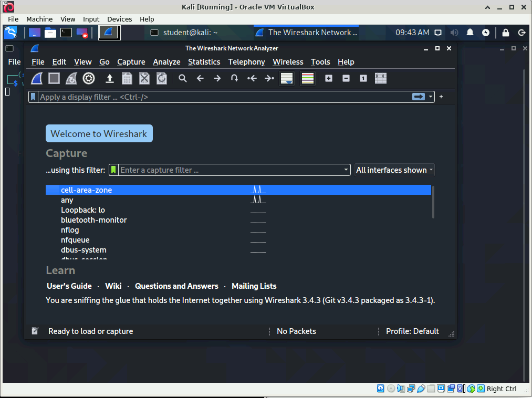Zoom in the main window text
Image resolution: width=532 pixels, height=398 pixels.
coord(328,78)
